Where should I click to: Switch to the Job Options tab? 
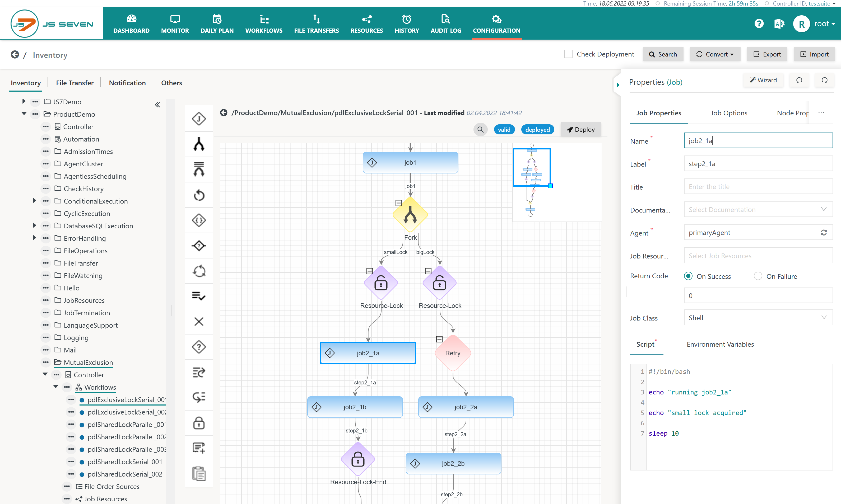728,113
